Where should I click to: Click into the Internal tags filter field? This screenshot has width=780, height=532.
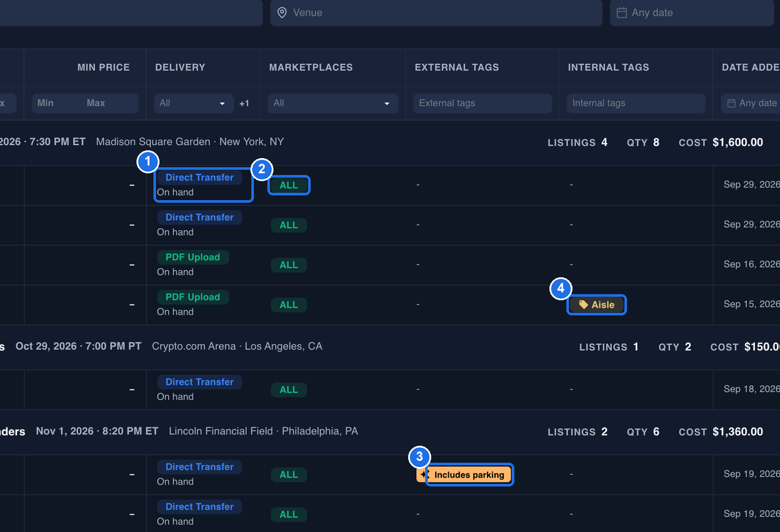636,103
